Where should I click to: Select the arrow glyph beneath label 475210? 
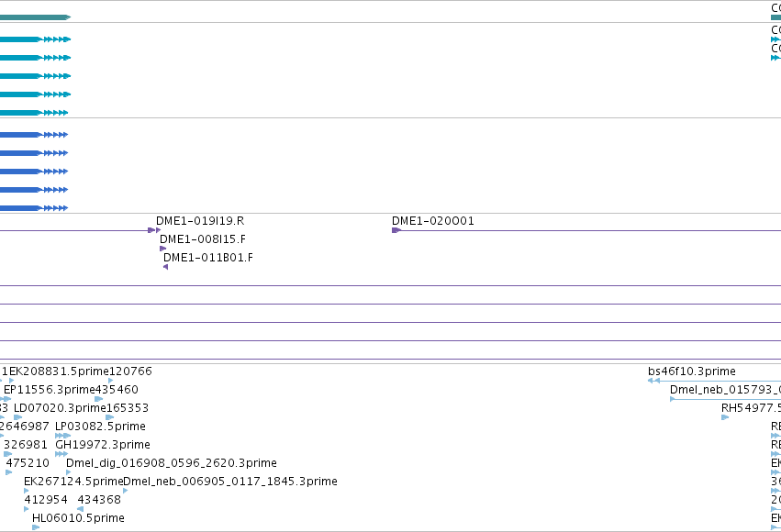(9, 472)
